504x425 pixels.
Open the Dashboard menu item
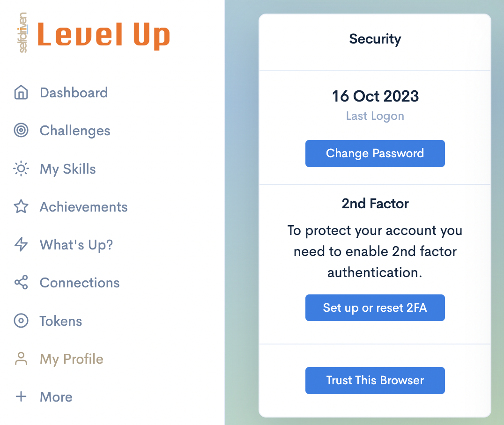point(74,93)
